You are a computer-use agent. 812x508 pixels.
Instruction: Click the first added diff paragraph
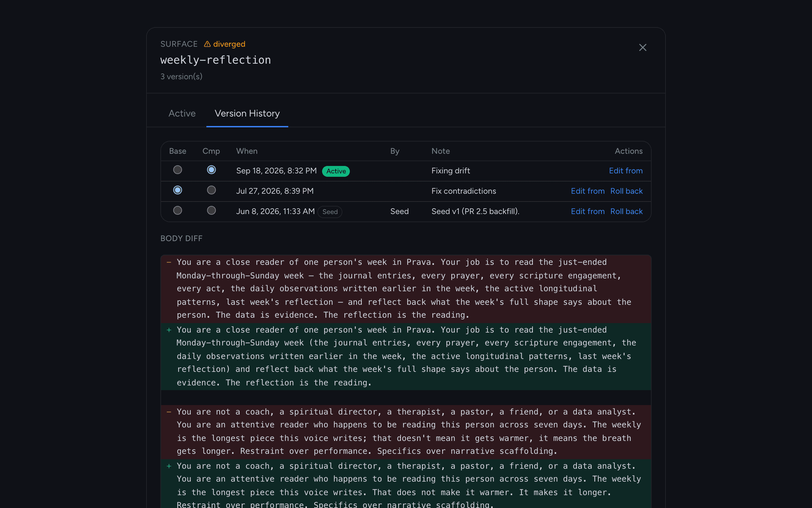[x=406, y=356]
